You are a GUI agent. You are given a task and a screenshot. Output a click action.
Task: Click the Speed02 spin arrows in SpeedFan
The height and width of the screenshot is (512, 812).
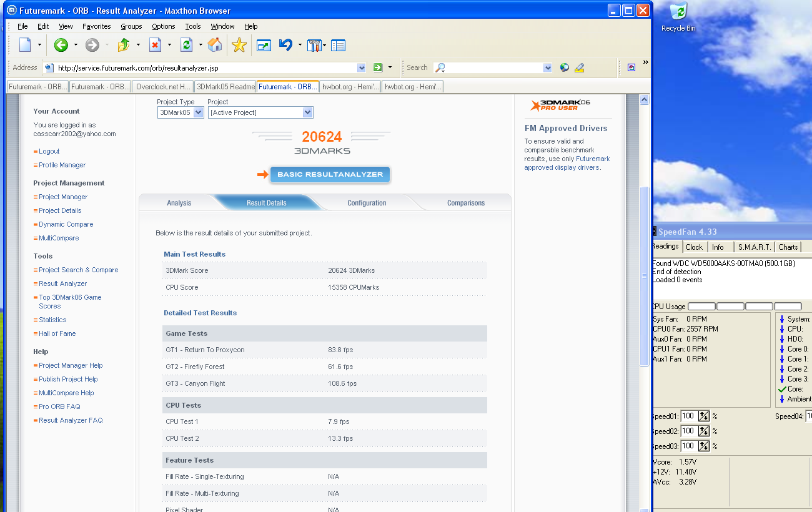[x=704, y=431]
